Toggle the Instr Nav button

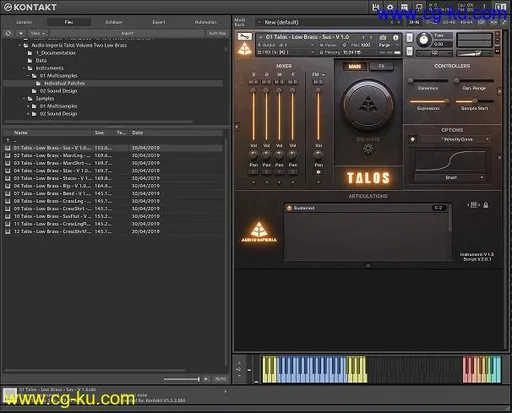[x=217, y=33]
